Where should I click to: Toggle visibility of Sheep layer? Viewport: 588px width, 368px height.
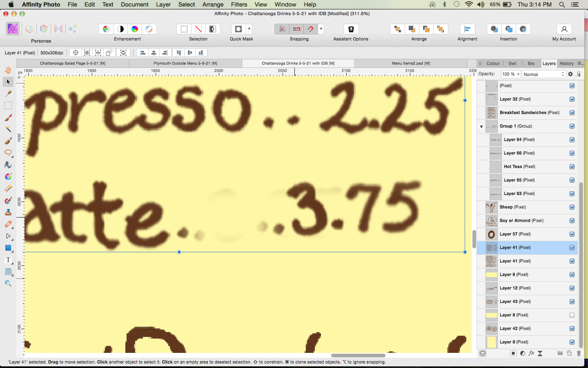(572, 207)
